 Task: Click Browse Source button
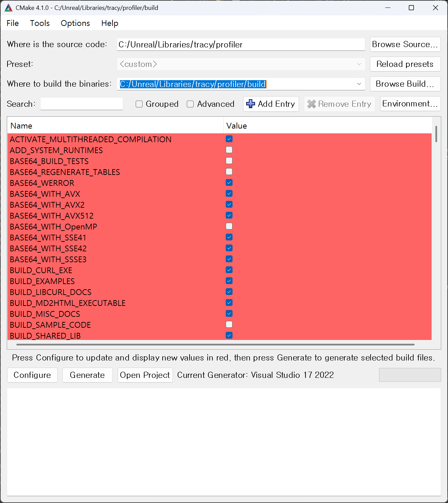(x=405, y=44)
